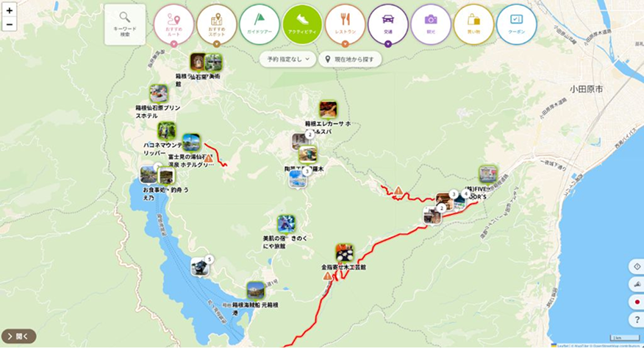Select the おすすめルート recommended route category
This screenshot has width=644, height=348.
point(173,24)
